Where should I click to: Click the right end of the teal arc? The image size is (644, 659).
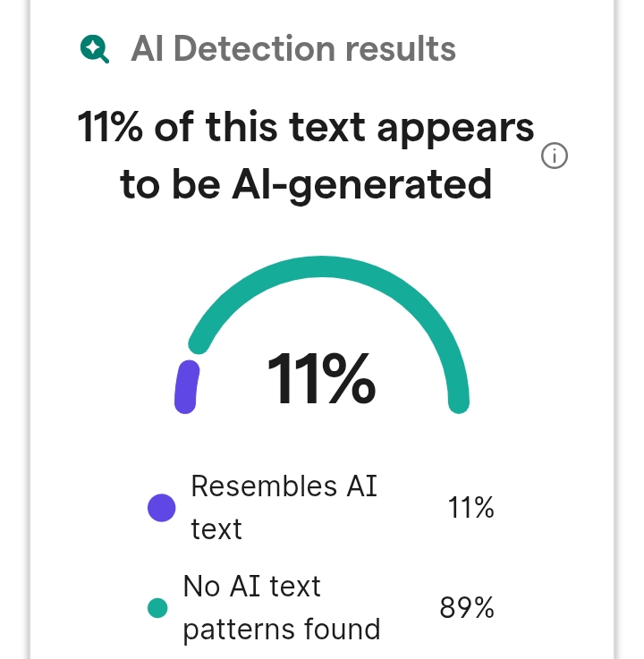point(459,400)
